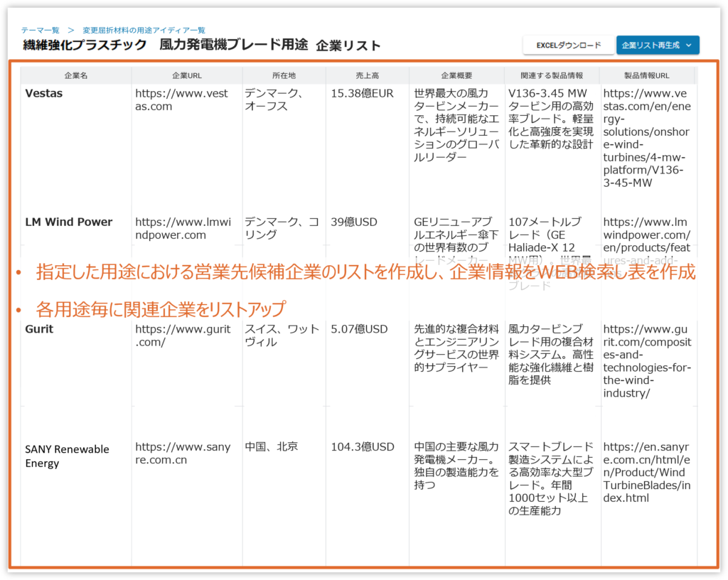Viewport: 728px width, 580px height.
Task: Select the スイス、ワットヴィル location cell
Action: pyautogui.click(x=282, y=335)
